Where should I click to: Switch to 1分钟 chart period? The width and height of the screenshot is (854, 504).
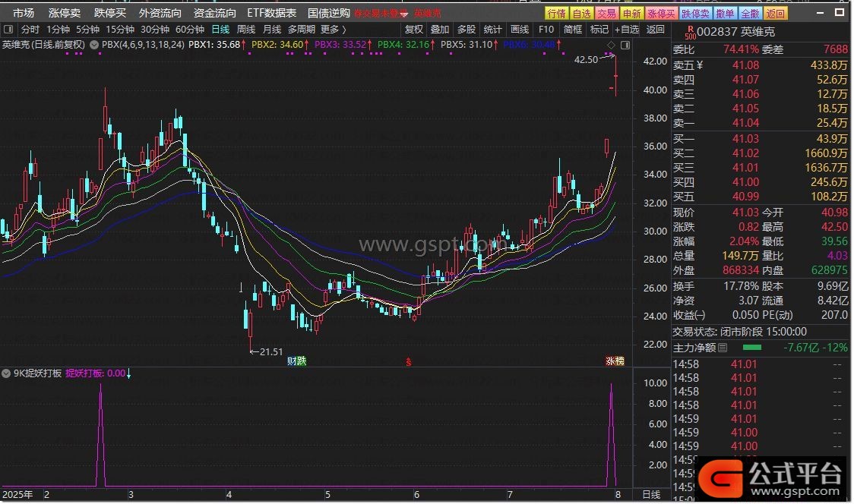tap(58, 30)
